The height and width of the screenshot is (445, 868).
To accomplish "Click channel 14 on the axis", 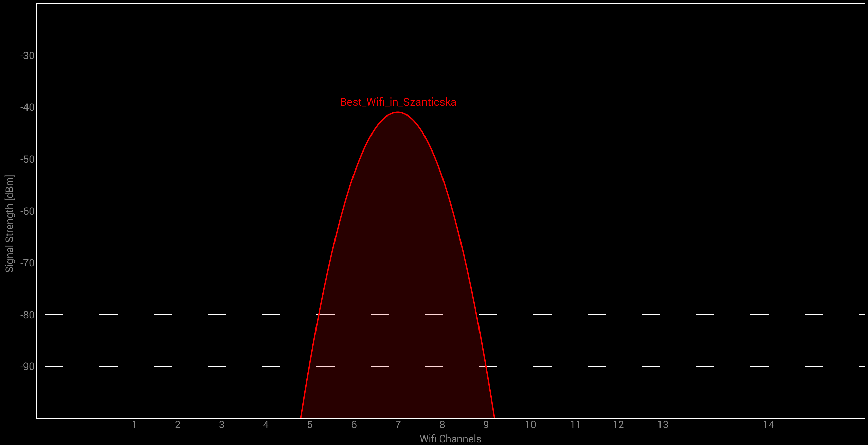I will 768,425.
